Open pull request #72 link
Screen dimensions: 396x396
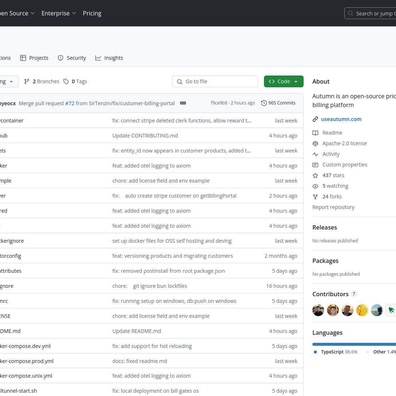tap(70, 103)
